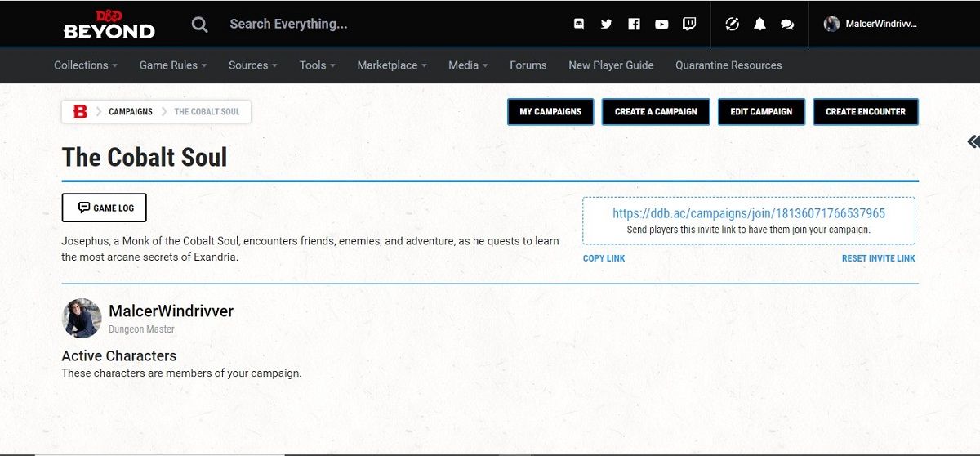Click The Cobalt Soul page heading
The image size is (980, 456).
[x=145, y=157]
